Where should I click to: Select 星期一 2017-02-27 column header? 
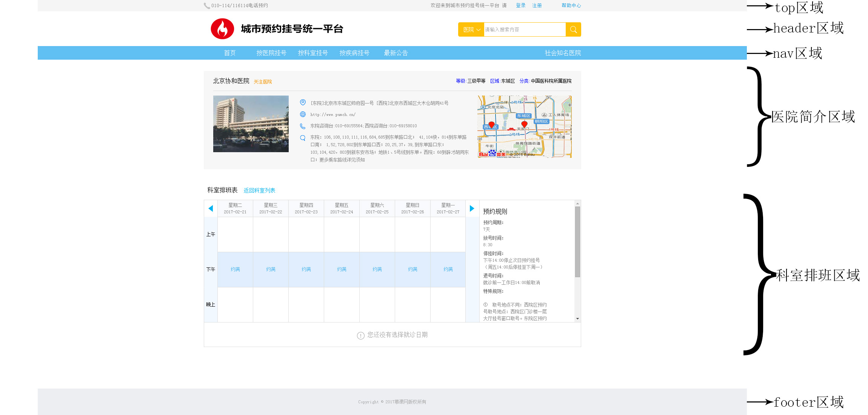click(x=448, y=208)
